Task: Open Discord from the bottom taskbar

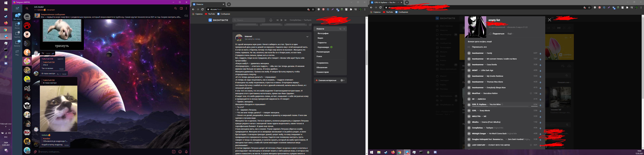Action: (x=435, y=152)
